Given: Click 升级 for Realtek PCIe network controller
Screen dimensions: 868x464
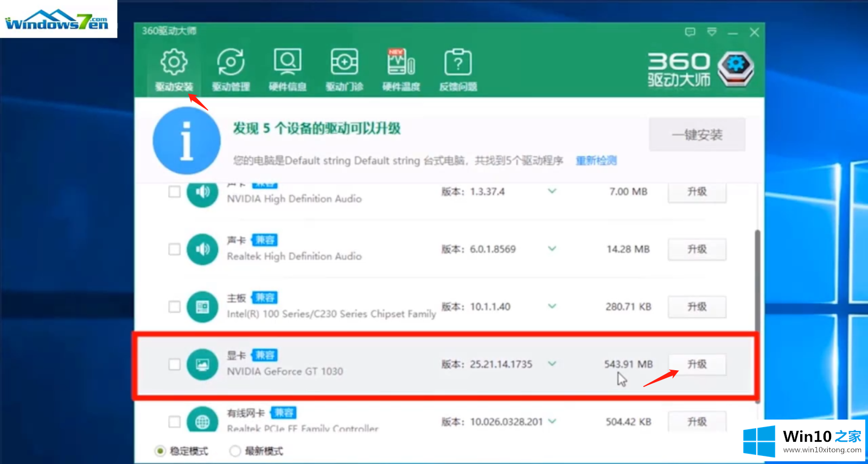Looking at the screenshot, I should point(697,421).
